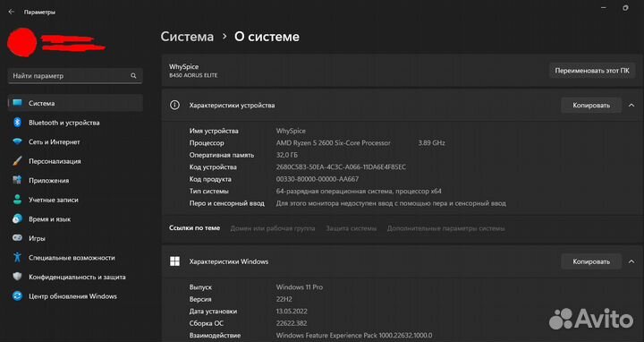Screen dimensions: 644x342
Task: Click the Имя устройства label
Action: [214, 131]
